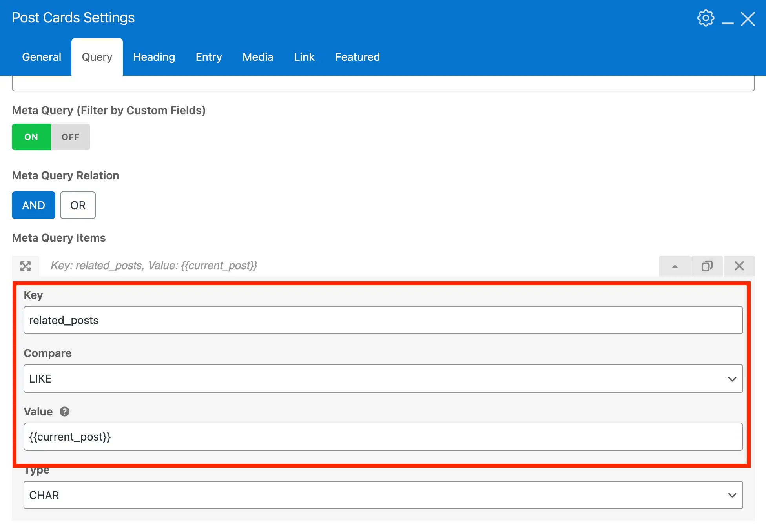Switch to the Heading tab

[154, 57]
